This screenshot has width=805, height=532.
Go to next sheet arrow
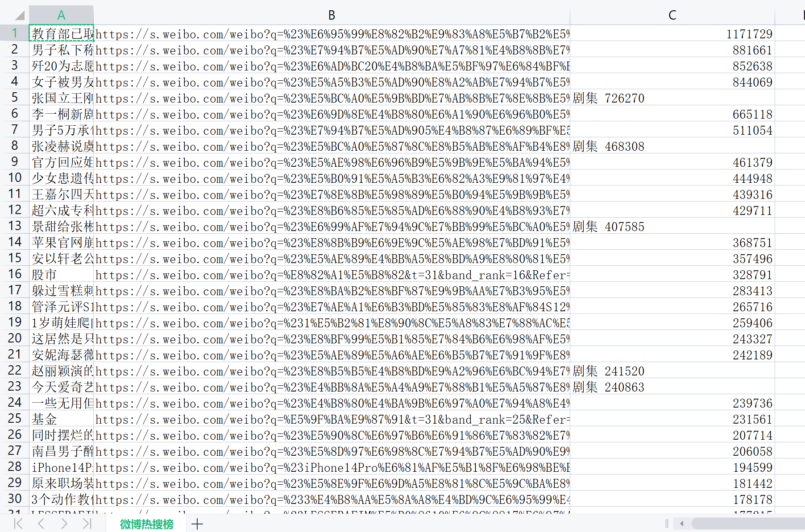[64, 524]
